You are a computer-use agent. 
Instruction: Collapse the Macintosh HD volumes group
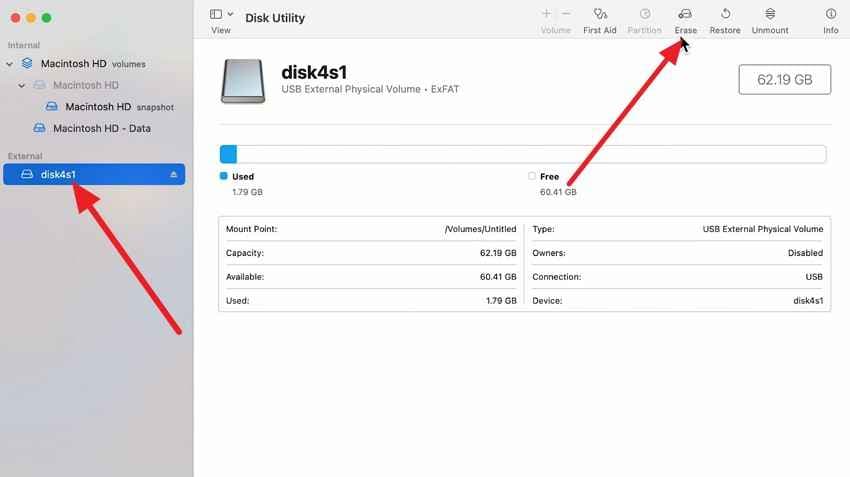[9, 64]
